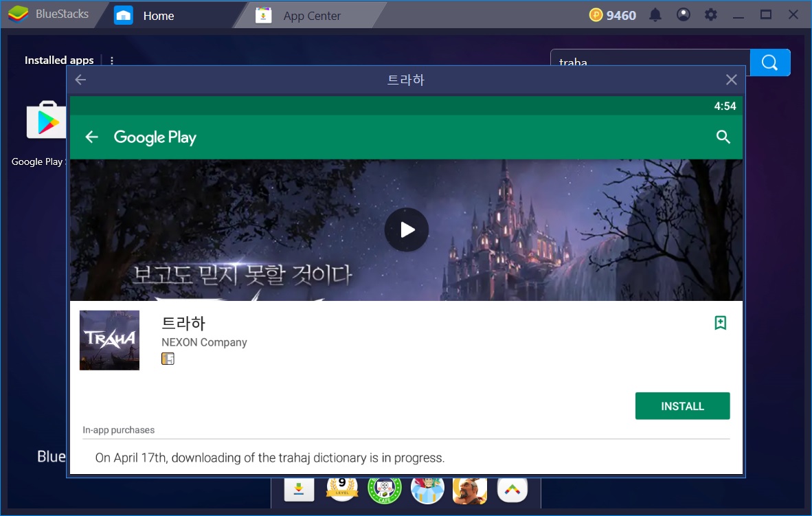
Task: Open Google Play search magnifier
Action: (x=723, y=137)
